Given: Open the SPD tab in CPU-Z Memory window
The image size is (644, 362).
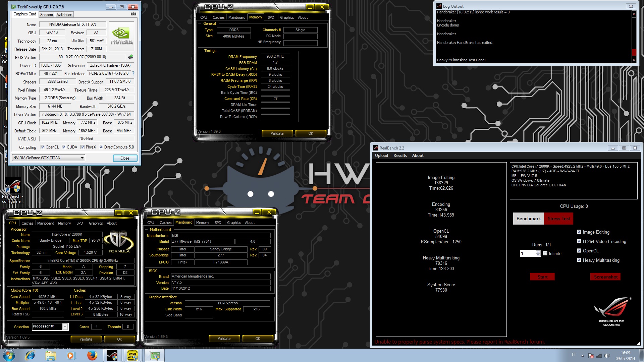Looking at the screenshot, I should coord(271,17).
